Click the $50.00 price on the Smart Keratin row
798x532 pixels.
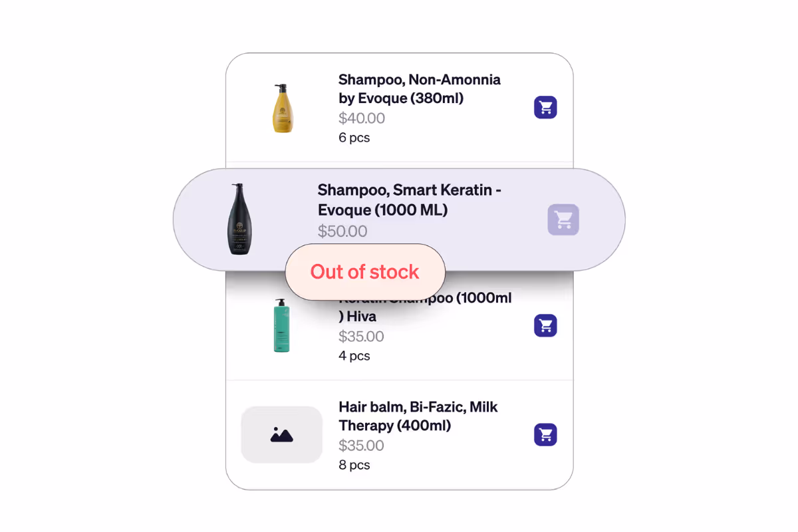pos(342,231)
